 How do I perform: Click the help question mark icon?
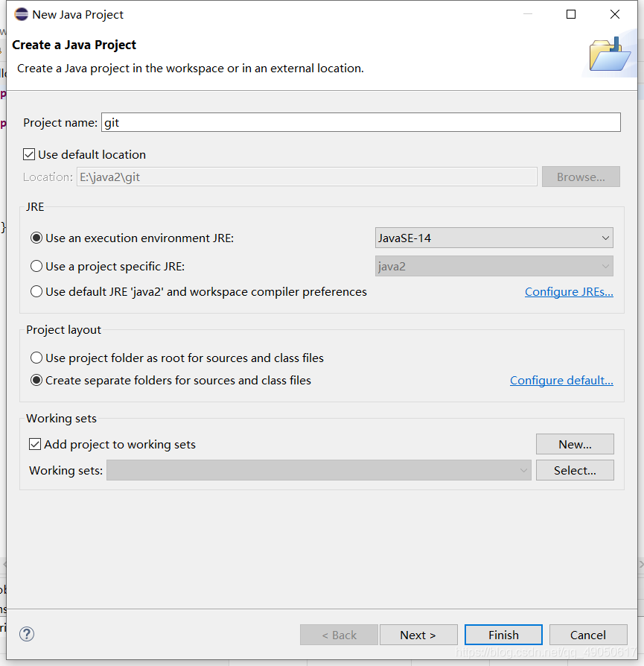pyautogui.click(x=27, y=634)
